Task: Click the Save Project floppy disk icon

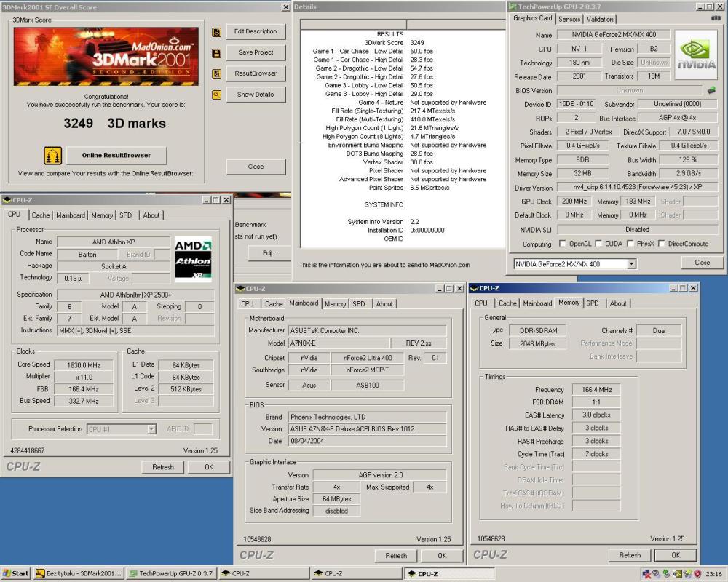Action: (x=215, y=52)
